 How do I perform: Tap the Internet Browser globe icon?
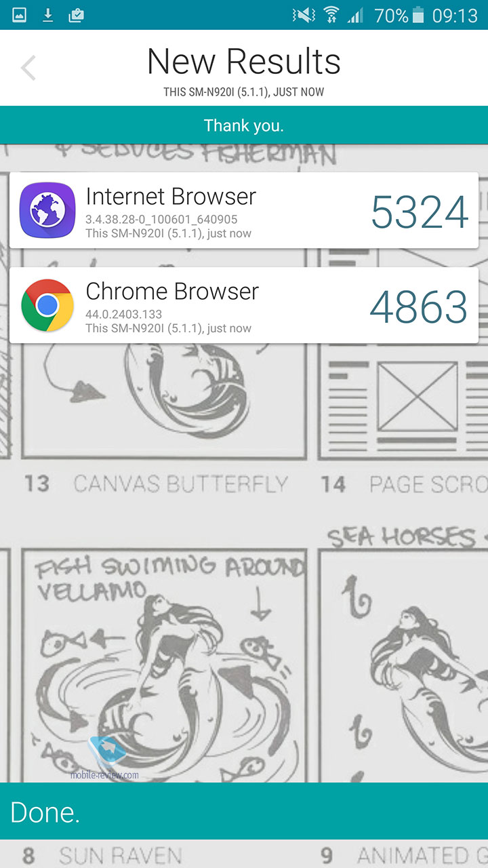click(47, 210)
